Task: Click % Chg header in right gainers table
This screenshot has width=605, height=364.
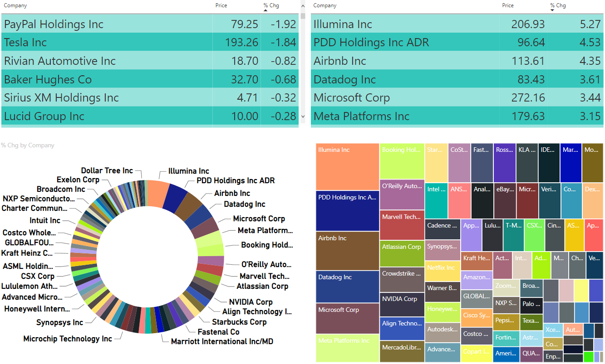Action: coord(558,5)
